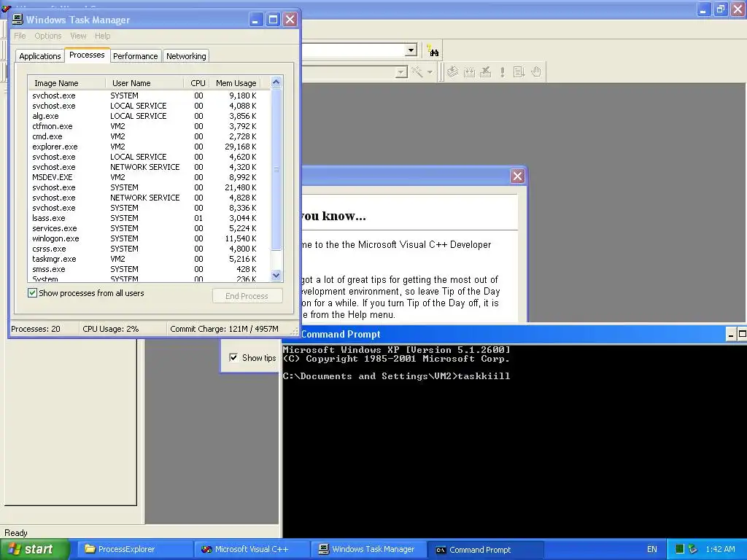This screenshot has width=747, height=560.
Task: Switch to ProcessExplorer on the taskbar
Action: point(136,549)
